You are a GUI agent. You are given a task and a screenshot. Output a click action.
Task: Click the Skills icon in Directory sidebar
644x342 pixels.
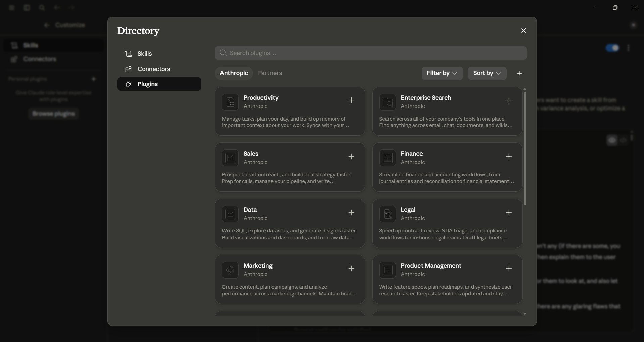coord(128,54)
